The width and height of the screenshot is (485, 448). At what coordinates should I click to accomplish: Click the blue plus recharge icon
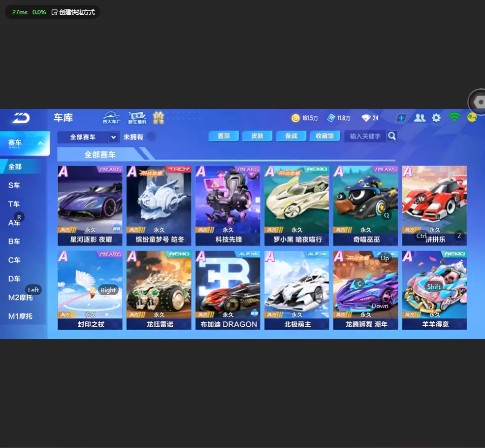401,118
